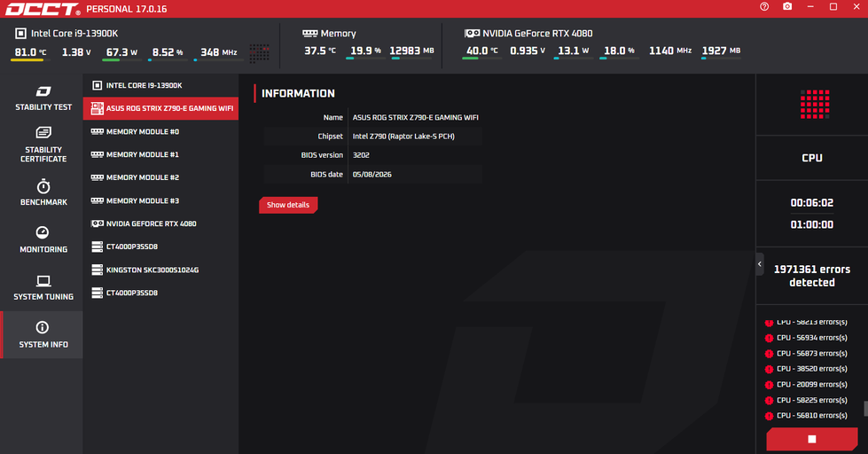Click the Show details button
Viewport: 868px width, 454px height.
[x=288, y=205]
